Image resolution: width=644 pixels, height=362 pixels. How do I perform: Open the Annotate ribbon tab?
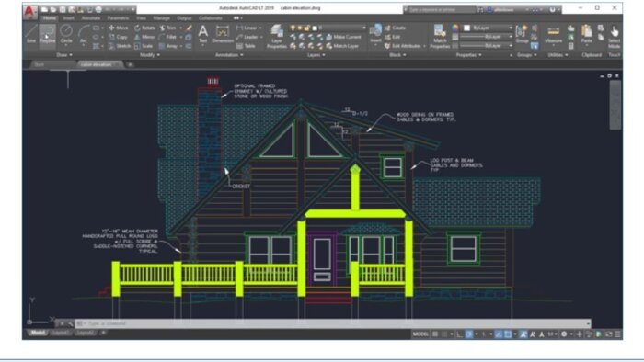[x=91, y=18]
